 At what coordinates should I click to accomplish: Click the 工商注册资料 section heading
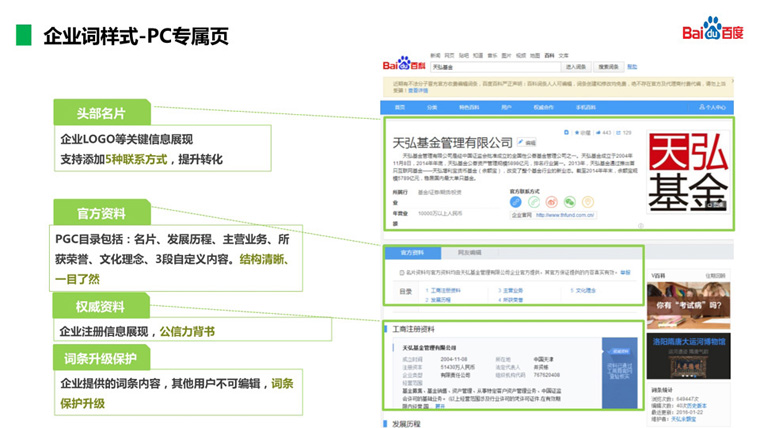tap(413, 329)
